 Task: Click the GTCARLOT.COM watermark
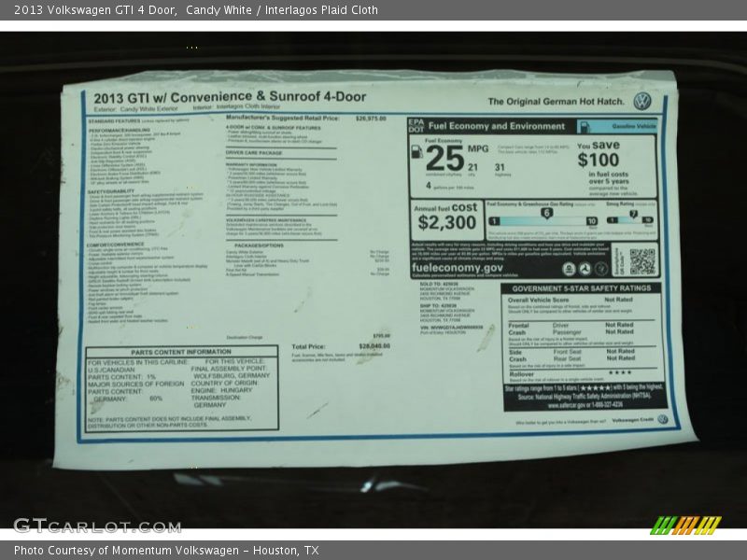point(96,525)
